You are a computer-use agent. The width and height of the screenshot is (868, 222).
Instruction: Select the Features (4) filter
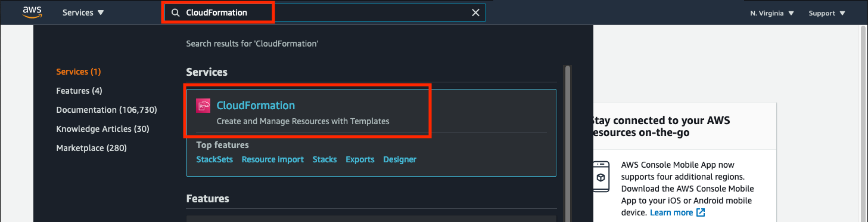(79, 91)
